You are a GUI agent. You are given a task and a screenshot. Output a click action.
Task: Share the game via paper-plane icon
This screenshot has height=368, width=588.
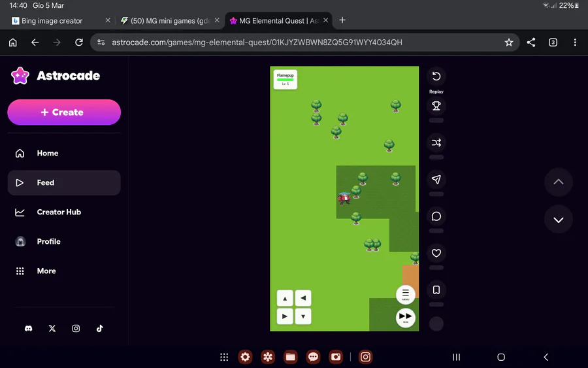tap(436, 179)
